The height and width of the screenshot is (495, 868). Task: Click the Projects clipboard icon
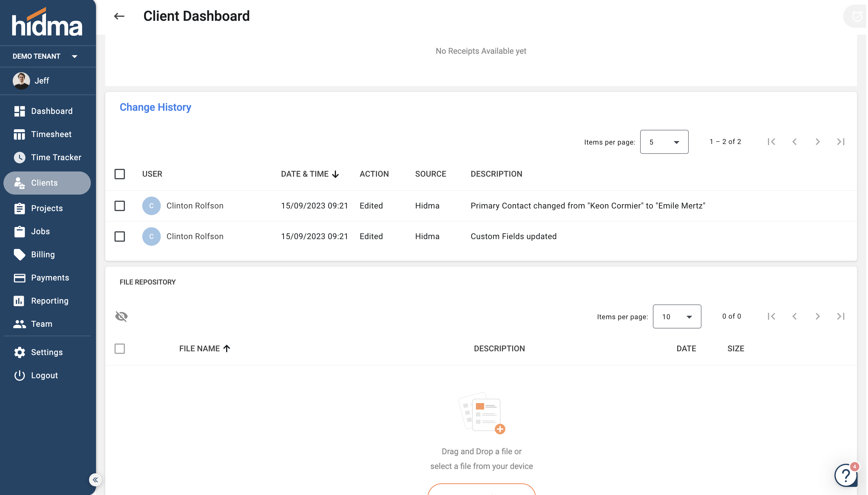[19, 208]
